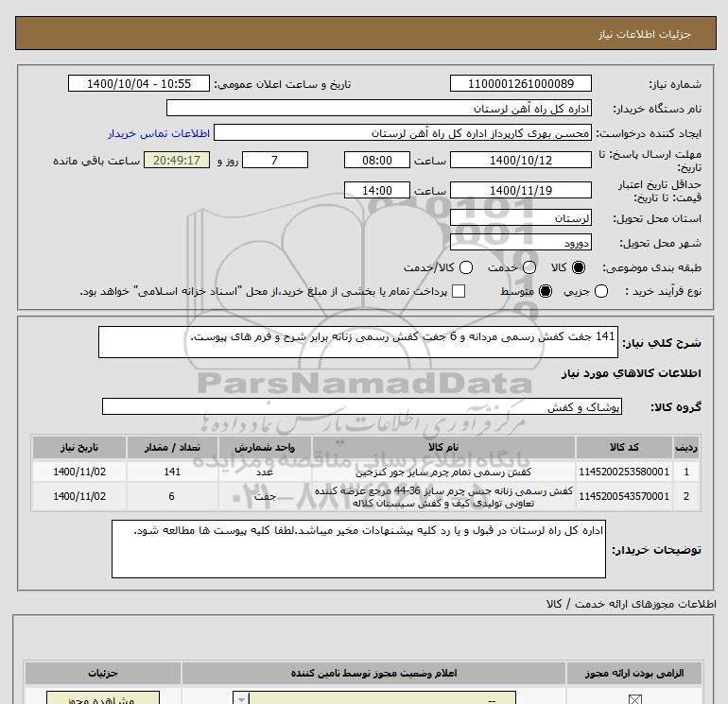
Task: Click the جزئیات column header
Action: point(103,673)
